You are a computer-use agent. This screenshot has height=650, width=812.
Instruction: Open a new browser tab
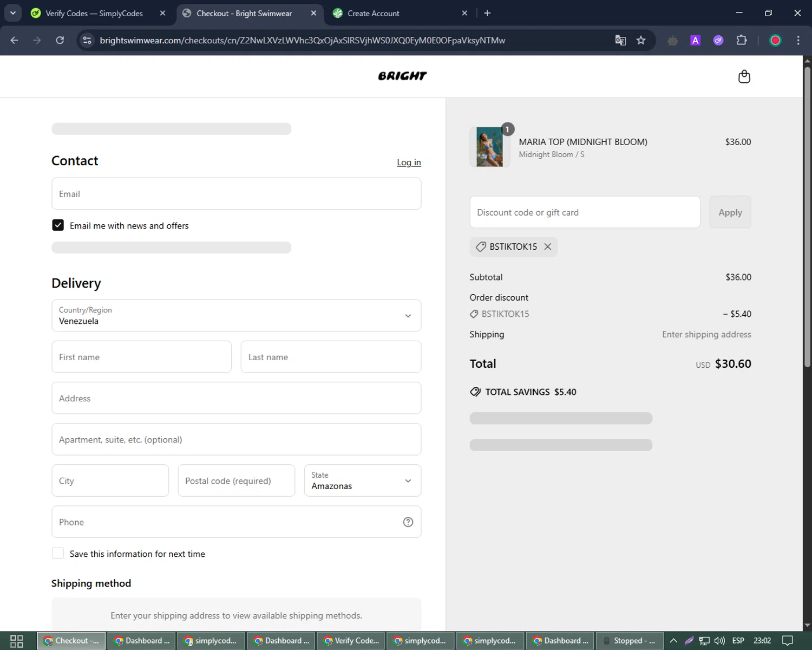tap(487, 13)
